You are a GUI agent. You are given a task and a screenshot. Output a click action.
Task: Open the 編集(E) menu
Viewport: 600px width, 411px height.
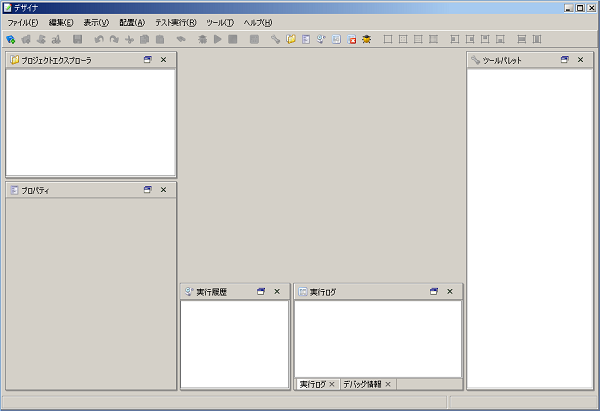(61, 22)
